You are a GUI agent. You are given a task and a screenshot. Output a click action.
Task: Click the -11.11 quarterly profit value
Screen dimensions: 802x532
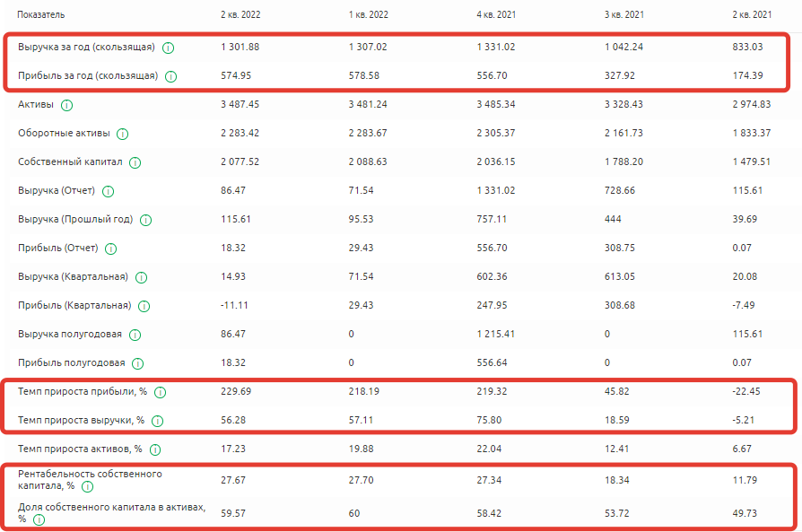(x=233, y=306)
